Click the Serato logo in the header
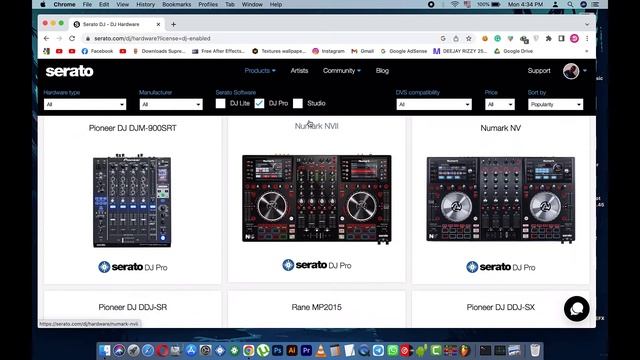This screenshot has height=360, width=640. (69, 71)
